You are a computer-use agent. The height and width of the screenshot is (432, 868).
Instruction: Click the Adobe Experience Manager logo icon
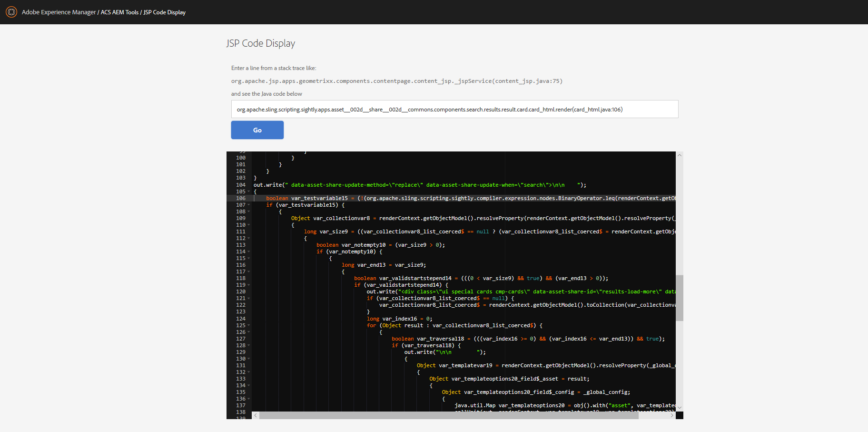tap(11, 12)
